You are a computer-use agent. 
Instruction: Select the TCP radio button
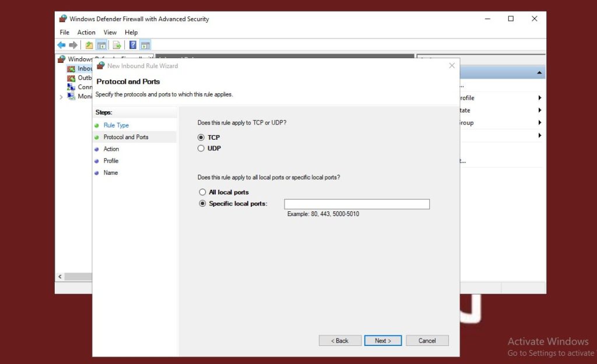click(201, 137)
